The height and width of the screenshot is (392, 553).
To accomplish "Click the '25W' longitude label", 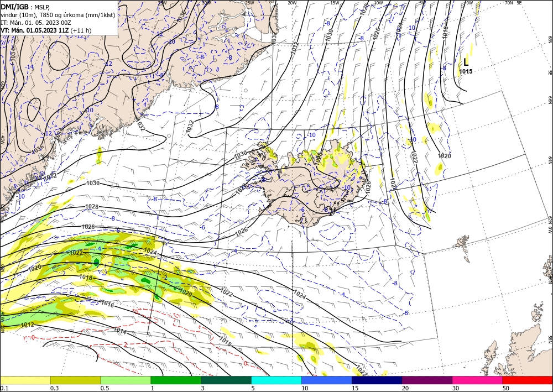I will 249,3.
